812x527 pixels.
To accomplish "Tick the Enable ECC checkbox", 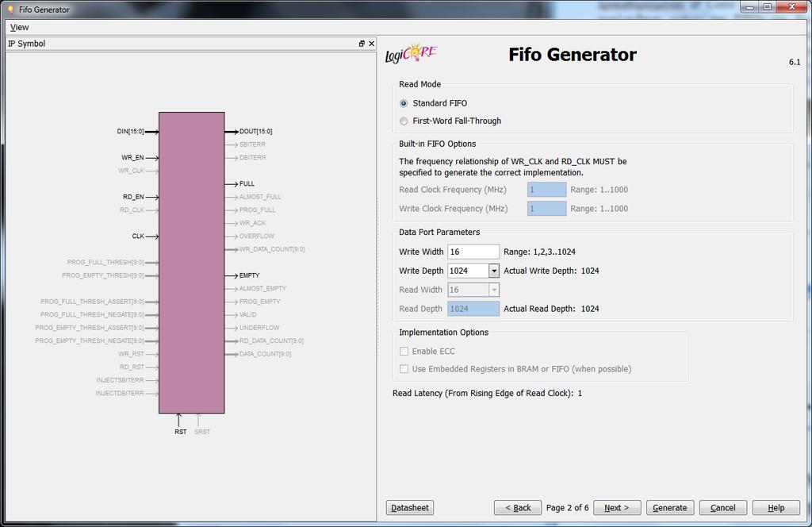I will [x=404, y=352].
